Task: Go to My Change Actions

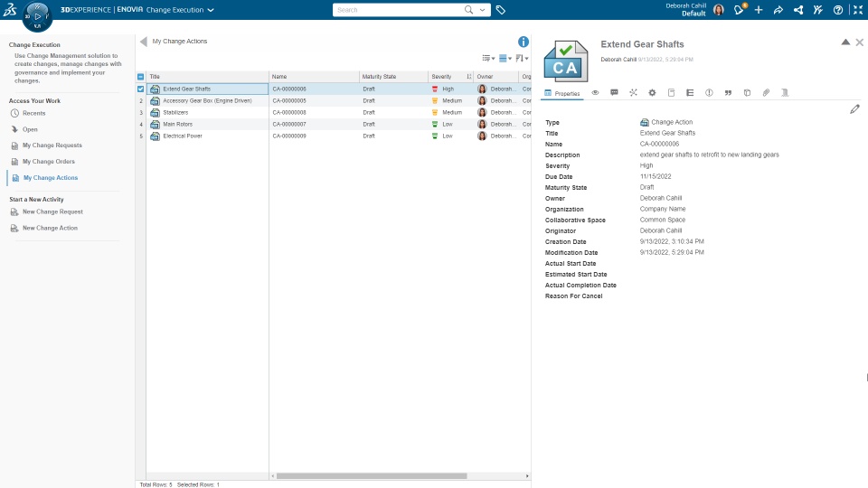Action: 51,178
